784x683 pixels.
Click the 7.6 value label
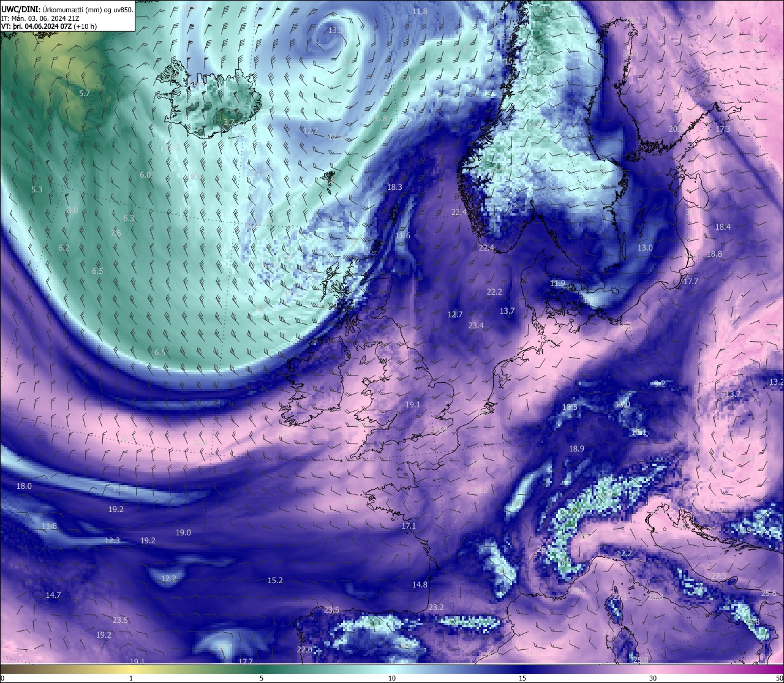[x=116, y=233]
